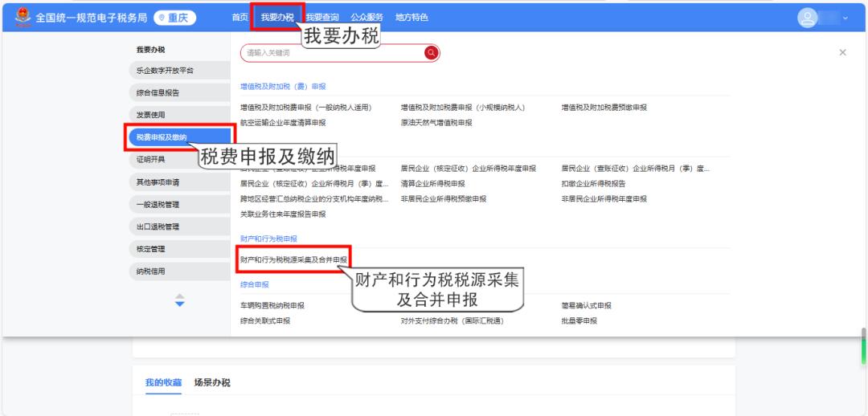
Task: Open 我要办税 in top navigation
Action: (277, 18)
